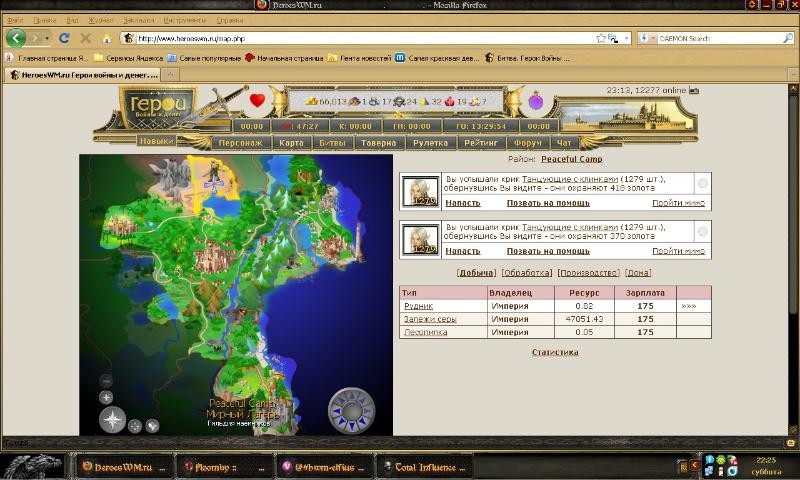The image size is (800, 480).
Task: Click the 12277 online players icon
Action: [x=694, y=90]
